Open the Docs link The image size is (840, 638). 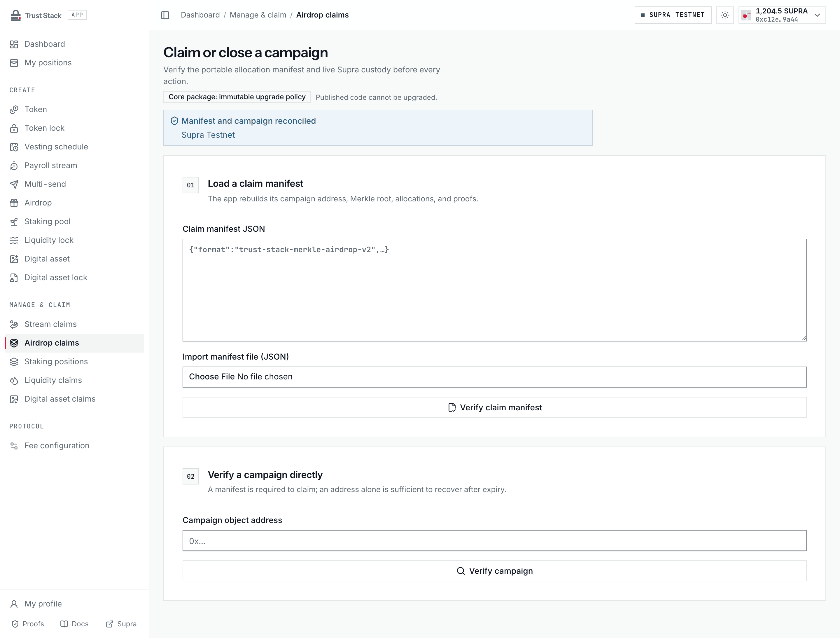74,624
